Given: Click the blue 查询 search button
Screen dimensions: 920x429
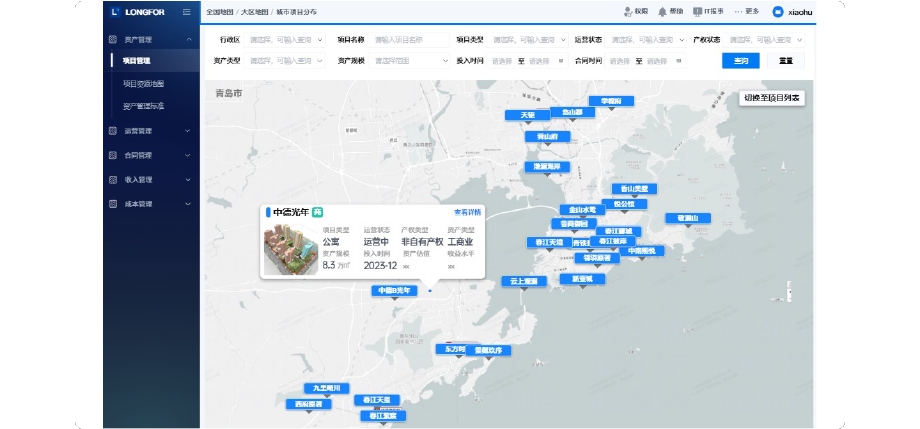Looking at the screenshot, I should (x=741, y=61).
